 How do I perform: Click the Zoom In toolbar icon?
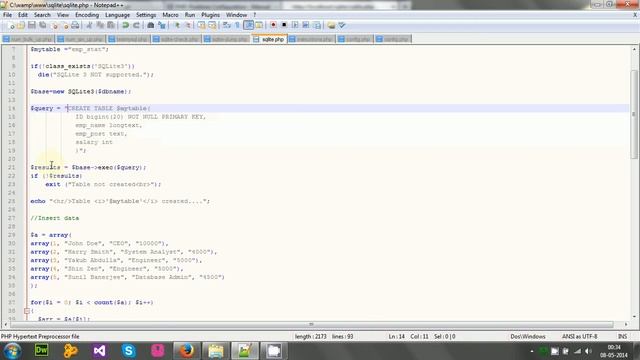[176, 25]
